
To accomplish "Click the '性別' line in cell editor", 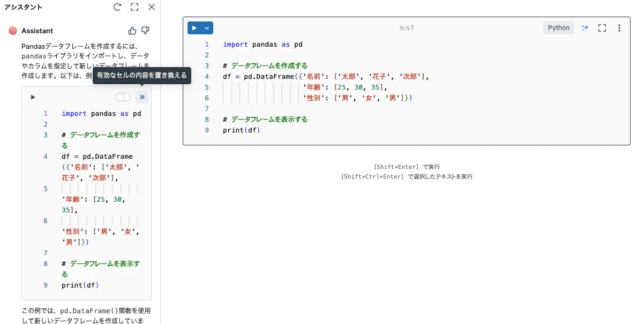I will (x=357, y=98).
